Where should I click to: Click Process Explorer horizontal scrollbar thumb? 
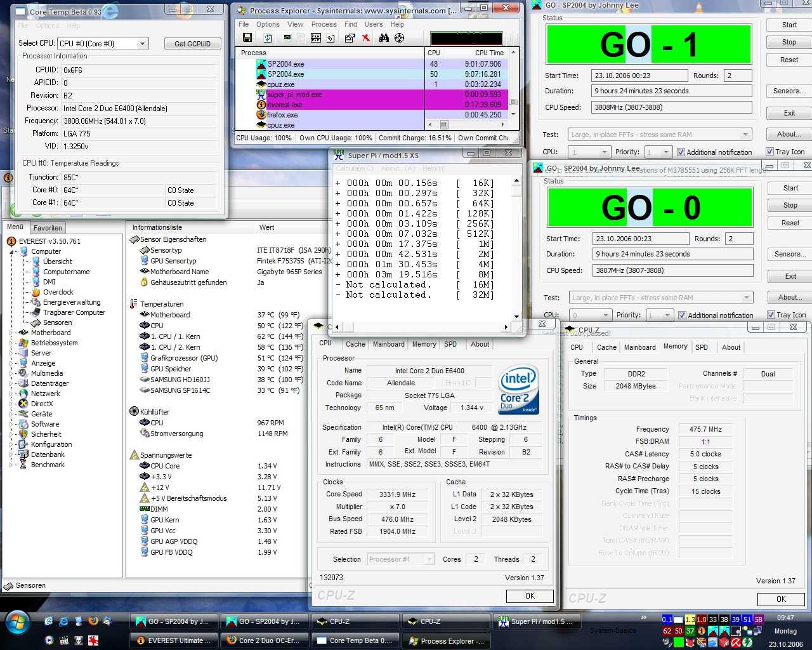(444, 125)
